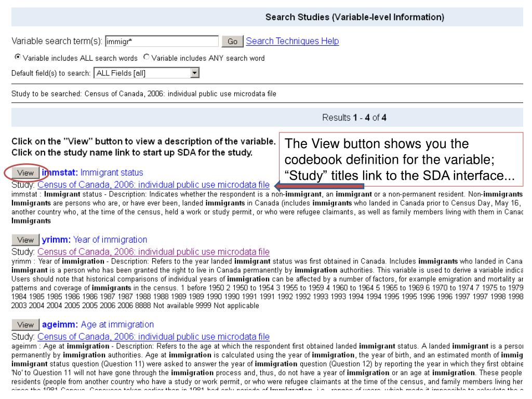Click 'Variable search term(s):' label
532x399 pixels.
pyautogui.click(x=57, y=41)
